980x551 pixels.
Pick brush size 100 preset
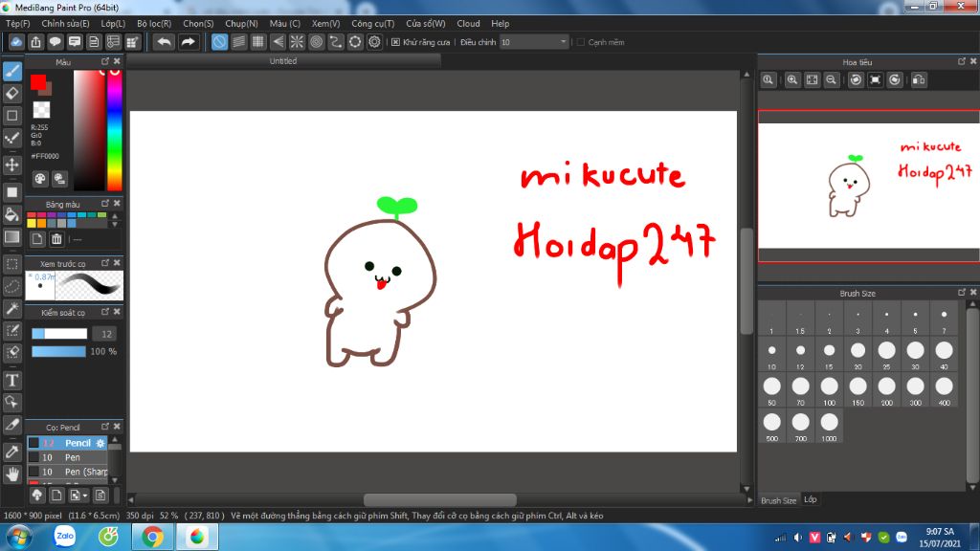[830, 390]
